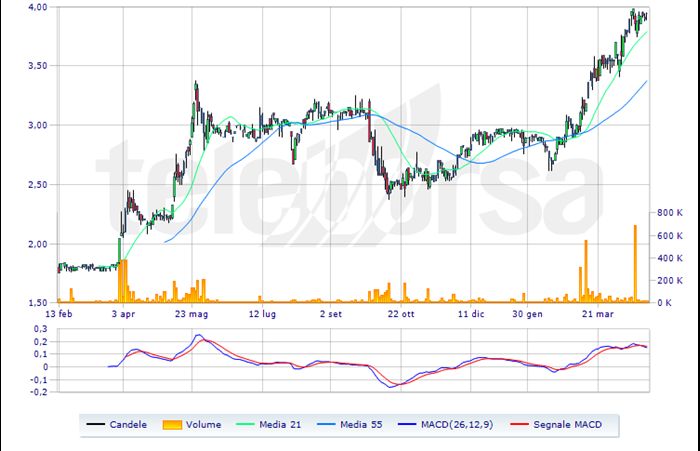Click the Candele legend line icon
Image resolution: width=700 pixels, height=451 pixels.
tap(96, 425)
